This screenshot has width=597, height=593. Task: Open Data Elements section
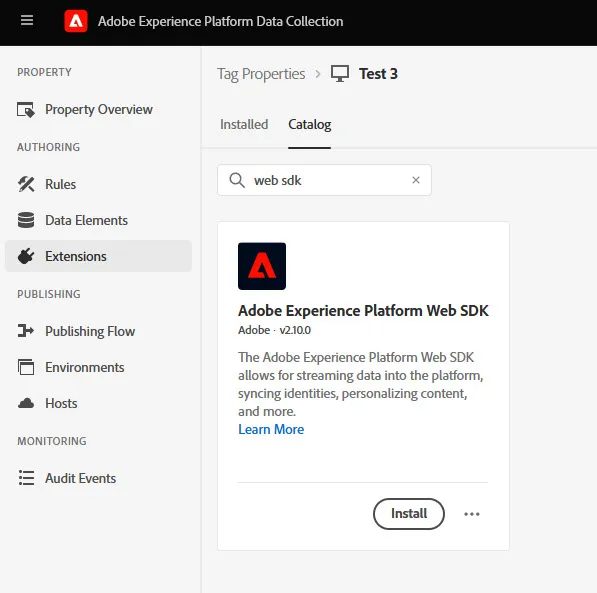[x=98, y=220]
